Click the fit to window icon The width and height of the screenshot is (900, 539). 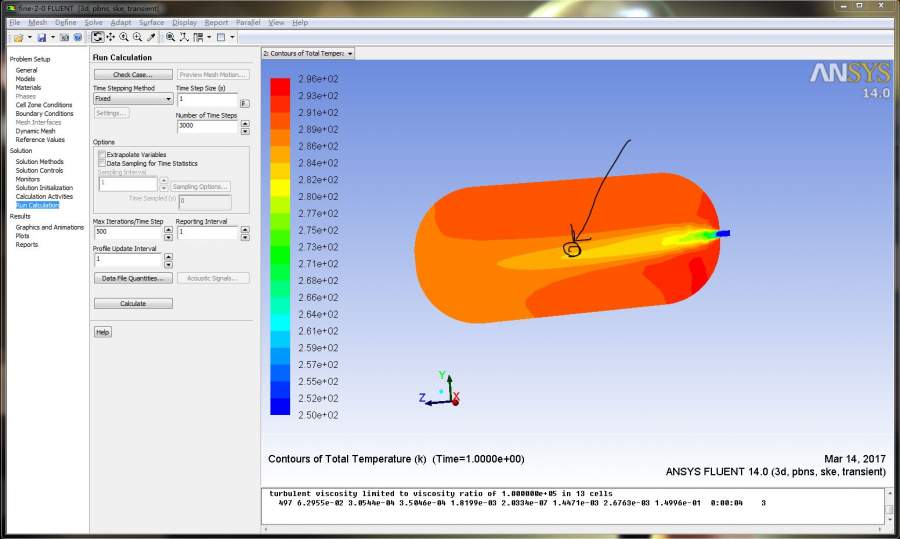170,37
